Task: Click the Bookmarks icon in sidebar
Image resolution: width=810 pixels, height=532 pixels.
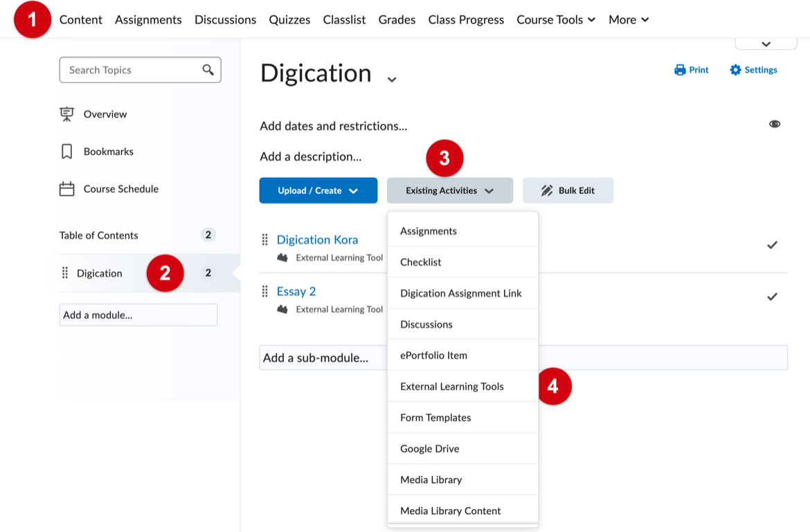Action: click(x=66, y=152)
